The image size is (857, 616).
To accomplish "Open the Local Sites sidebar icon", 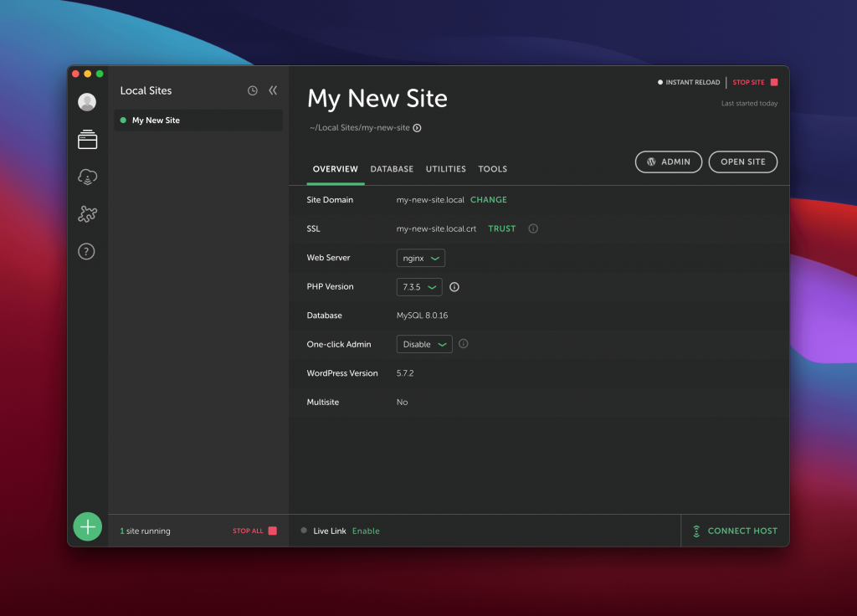I will [x=87, y=140].
